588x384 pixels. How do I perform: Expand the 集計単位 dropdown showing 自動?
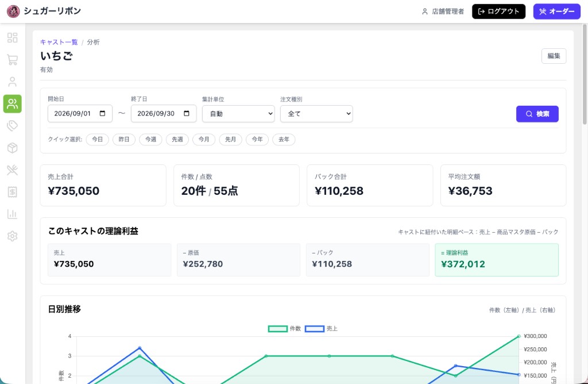coord(238,114)
